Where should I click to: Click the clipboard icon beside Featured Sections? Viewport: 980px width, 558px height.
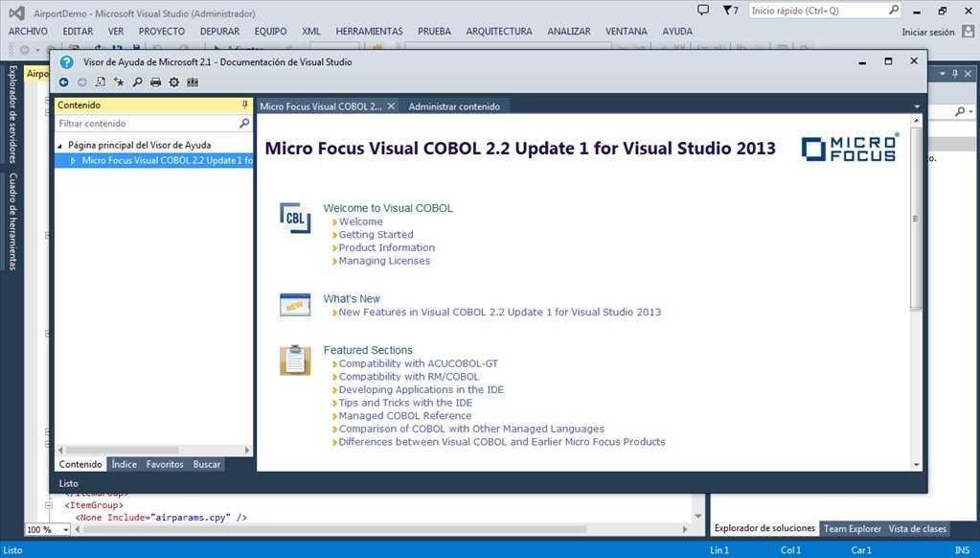(x=295, y=360)
